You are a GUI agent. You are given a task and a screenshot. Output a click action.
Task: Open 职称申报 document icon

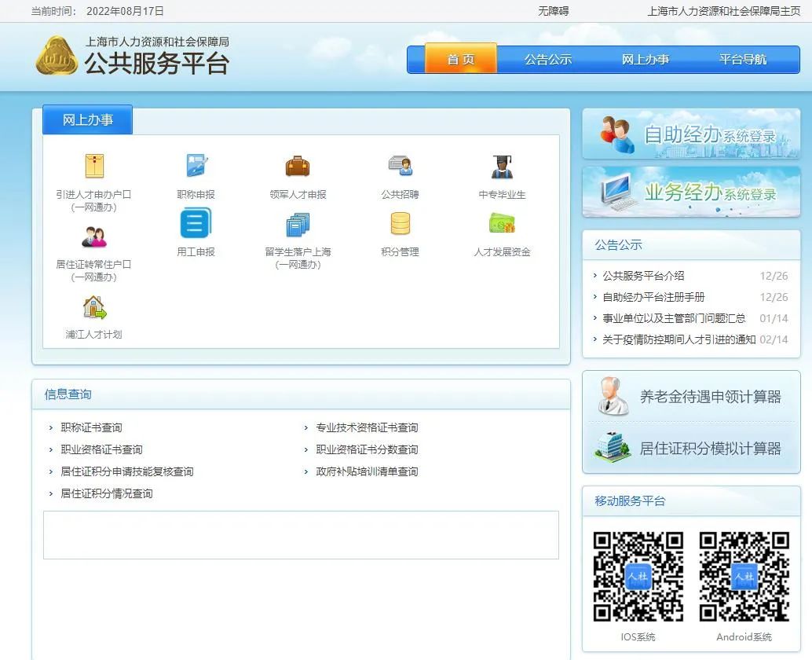pos(196,166)
